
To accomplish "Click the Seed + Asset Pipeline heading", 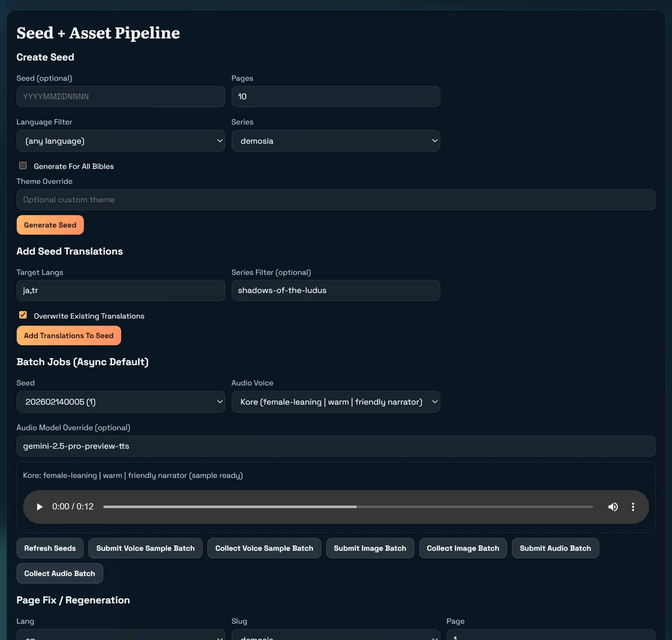I will coord(98,33).
